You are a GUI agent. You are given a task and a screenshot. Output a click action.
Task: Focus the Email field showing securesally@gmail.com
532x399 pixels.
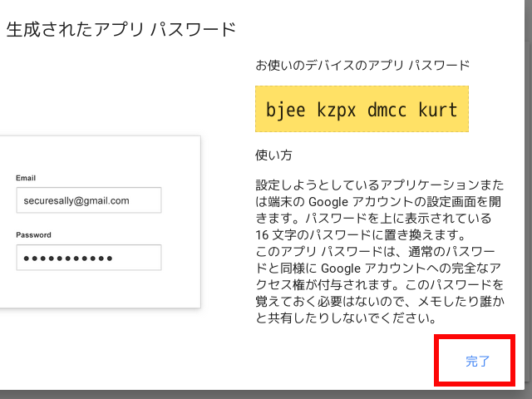pos(88,200)
